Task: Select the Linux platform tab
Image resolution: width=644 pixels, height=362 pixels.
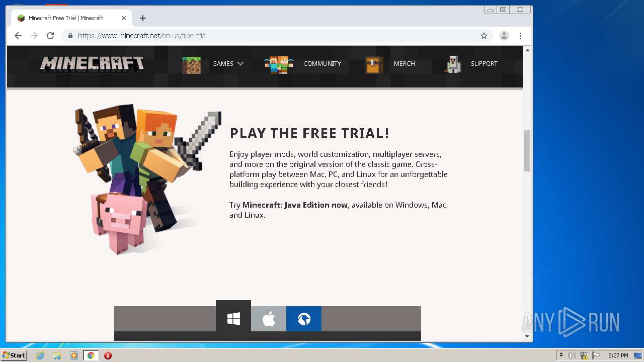Action: click(304, 319)
